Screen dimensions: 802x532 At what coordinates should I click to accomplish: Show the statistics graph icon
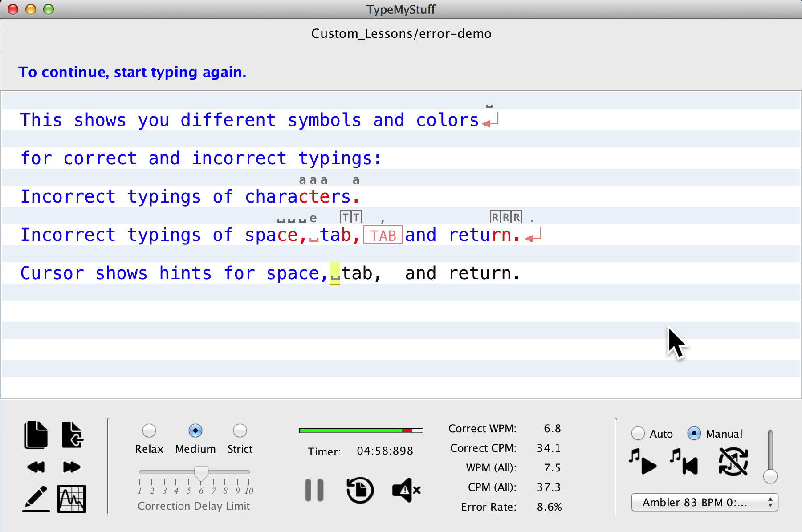click(72, 499)
